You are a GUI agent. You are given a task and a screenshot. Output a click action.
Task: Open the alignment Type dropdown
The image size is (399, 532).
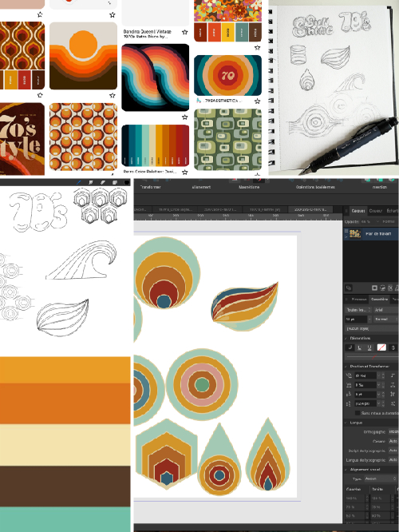pyautogui.click(x=381, y=478)
